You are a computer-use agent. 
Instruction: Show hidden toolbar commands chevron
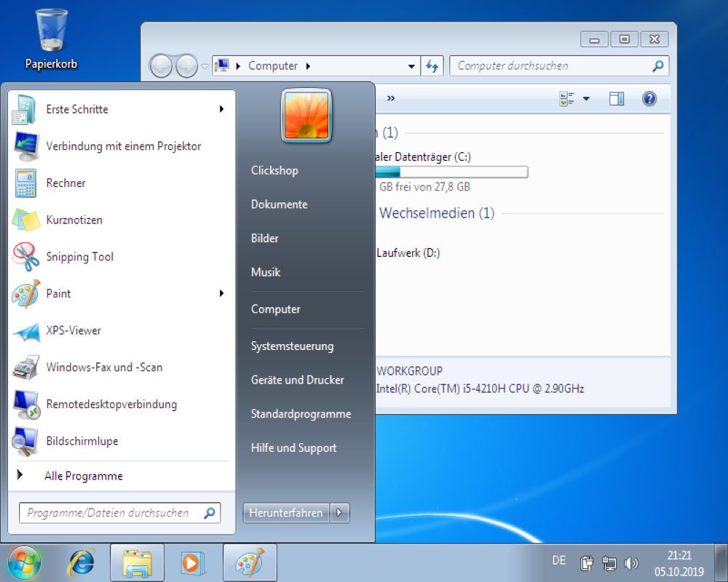tap(391, 98)
